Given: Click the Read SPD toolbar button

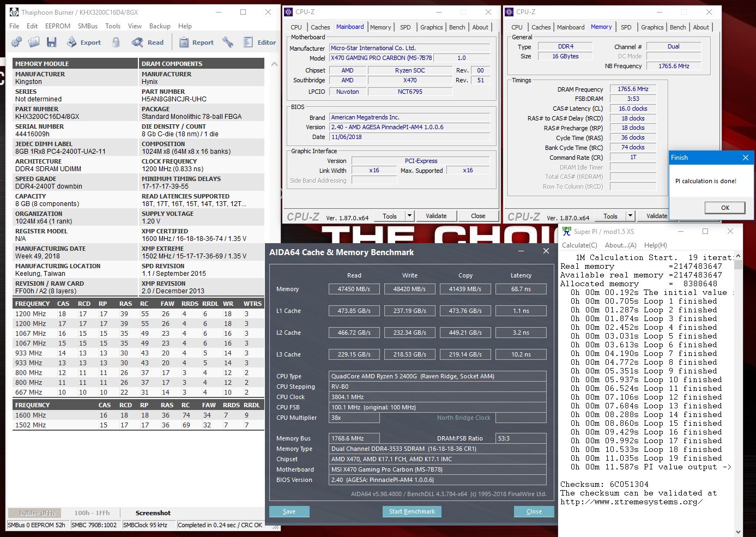Looking at the screenshot, I should 148,42.
